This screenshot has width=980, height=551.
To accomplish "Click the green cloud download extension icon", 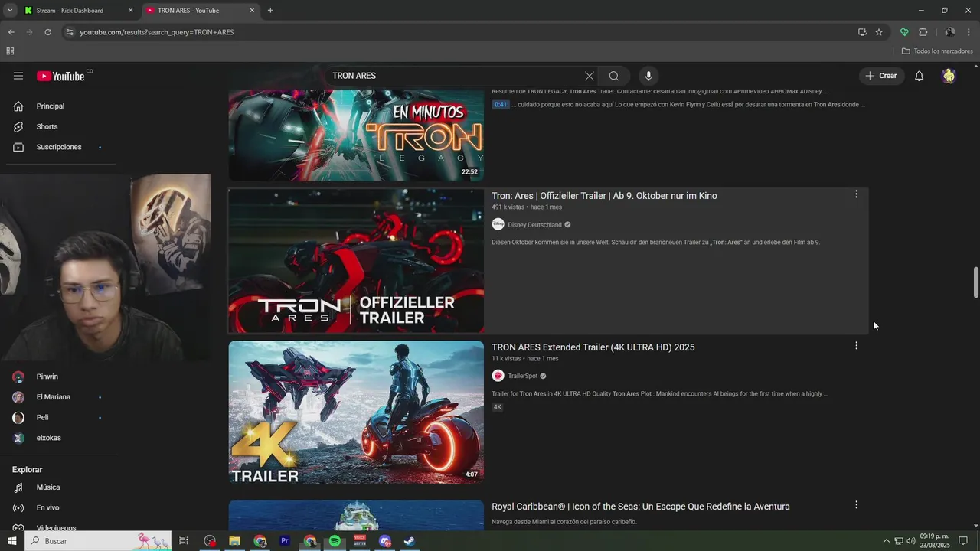I will [x=904, y=32].
